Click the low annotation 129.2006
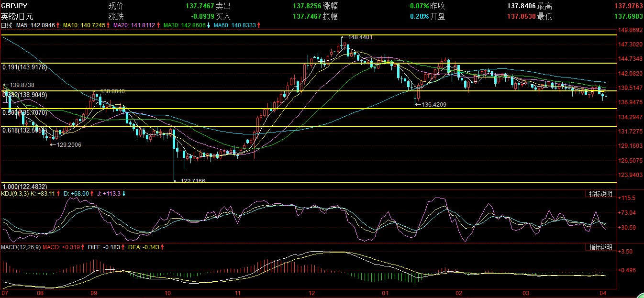Viewport: 644px width, 298px height. click(69, 144)
